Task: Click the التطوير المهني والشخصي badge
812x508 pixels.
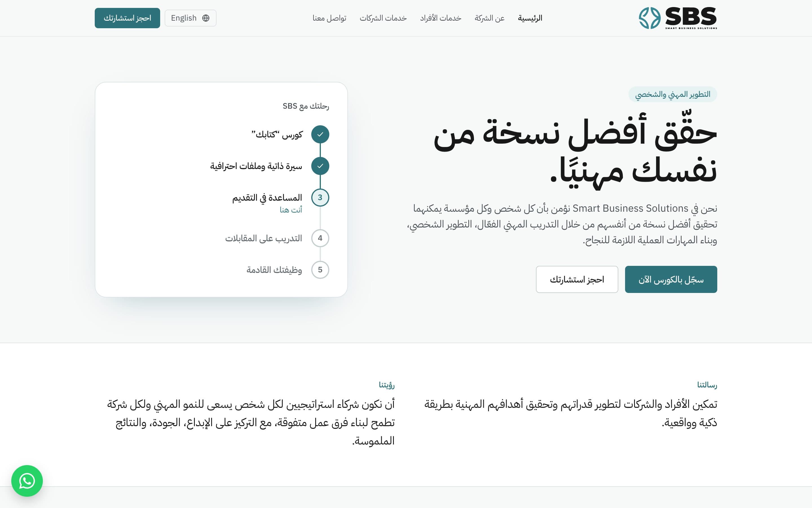Action: click(673, 95)
